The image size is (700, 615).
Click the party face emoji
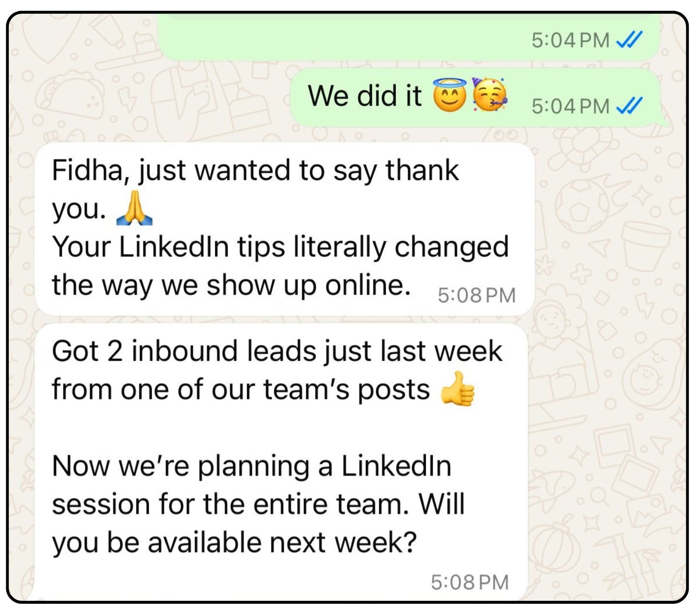490,95
